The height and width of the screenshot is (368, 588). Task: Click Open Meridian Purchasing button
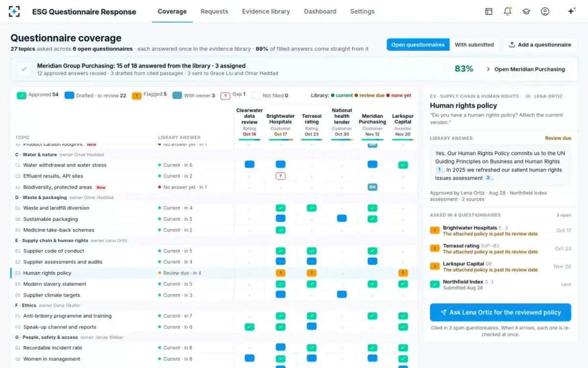525,69
